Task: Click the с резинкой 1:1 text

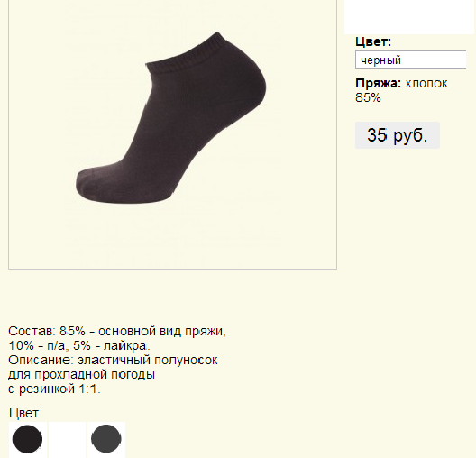Action: click(54, 389)
